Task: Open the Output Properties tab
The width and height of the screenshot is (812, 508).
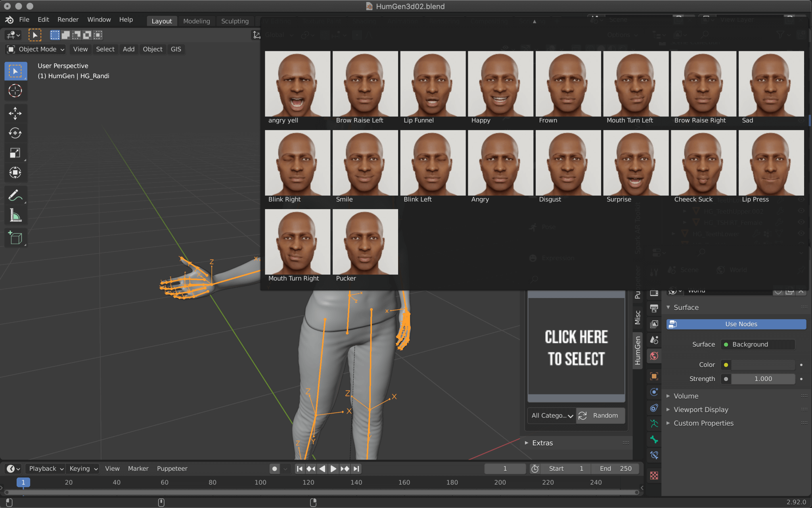Action: 654,308
